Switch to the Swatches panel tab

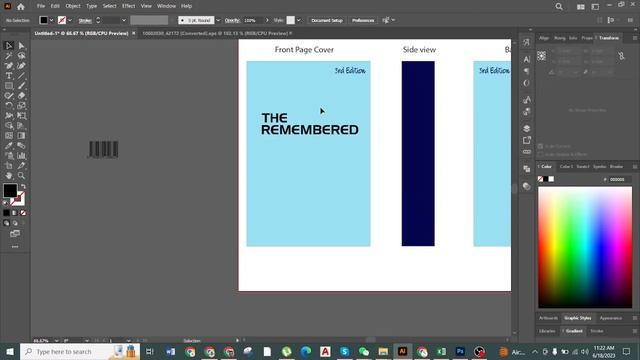[582, 167]
